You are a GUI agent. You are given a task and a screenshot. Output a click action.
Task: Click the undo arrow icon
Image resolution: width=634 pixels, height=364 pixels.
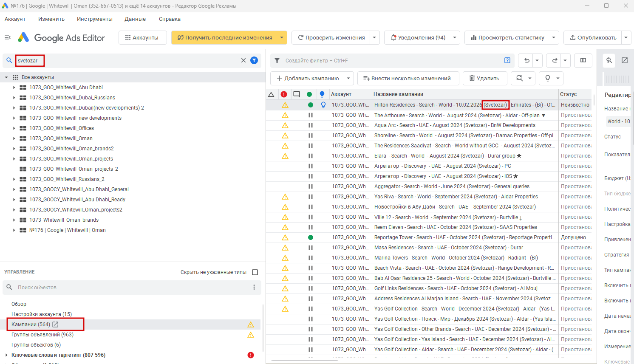[526, 60]
